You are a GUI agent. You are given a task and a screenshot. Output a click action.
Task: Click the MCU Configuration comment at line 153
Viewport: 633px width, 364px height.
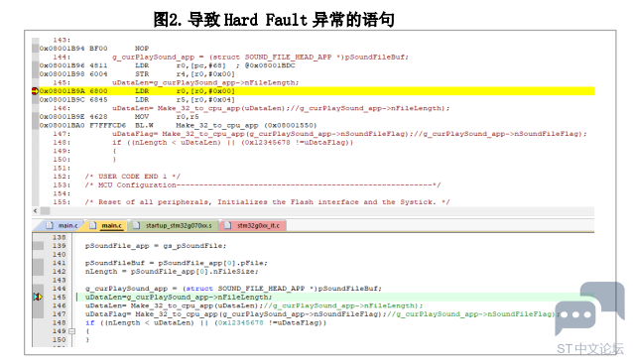click(x=263, y=184)
